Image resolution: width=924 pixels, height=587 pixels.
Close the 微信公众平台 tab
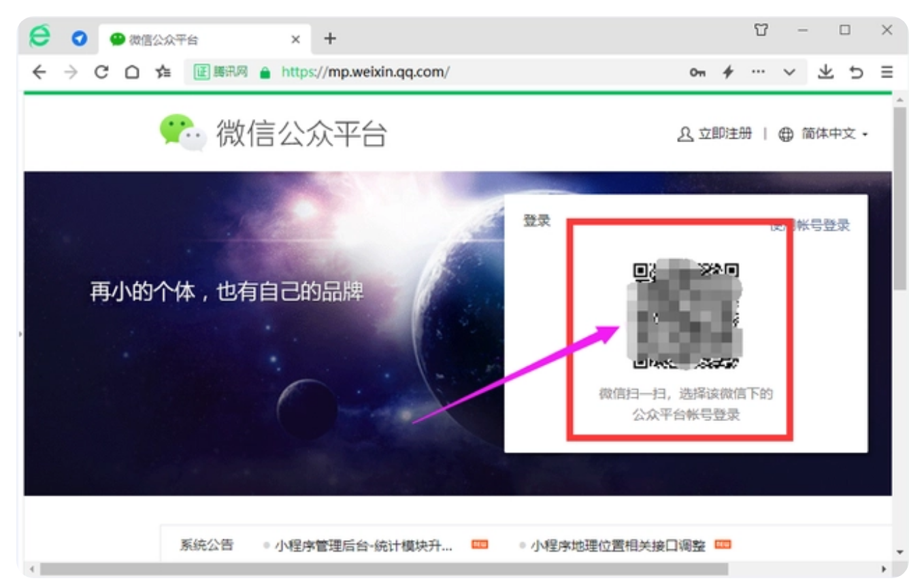click(x=295, y=39)
